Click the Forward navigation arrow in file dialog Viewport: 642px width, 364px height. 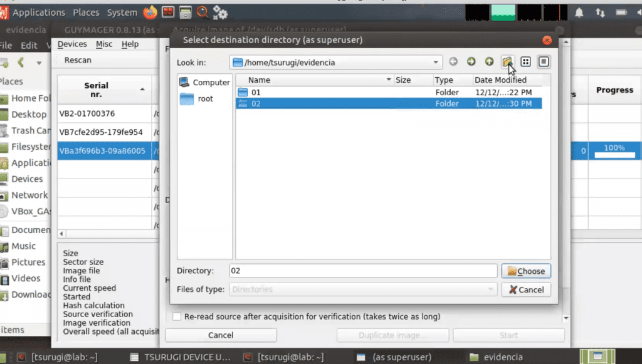[471, 62]
